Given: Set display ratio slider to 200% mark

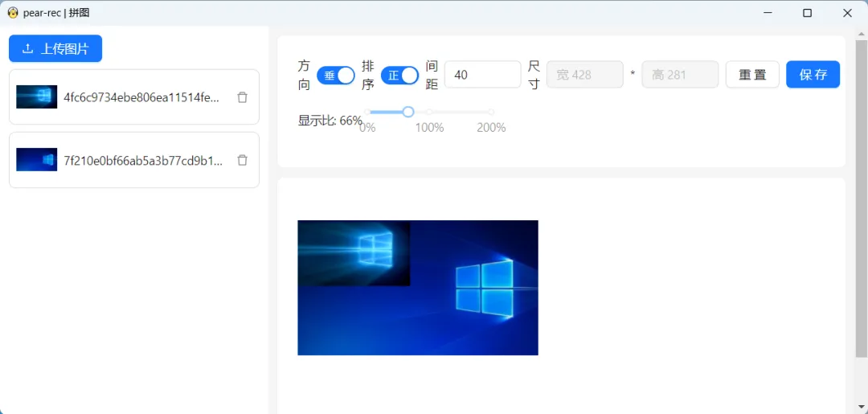Looking at the screenshot, I should coord(491,112).
